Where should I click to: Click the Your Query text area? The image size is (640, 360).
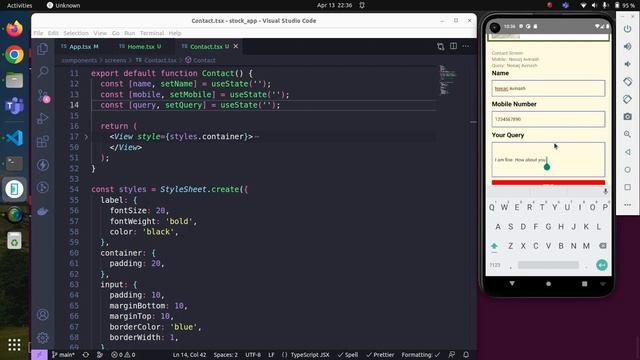[548, 160]
